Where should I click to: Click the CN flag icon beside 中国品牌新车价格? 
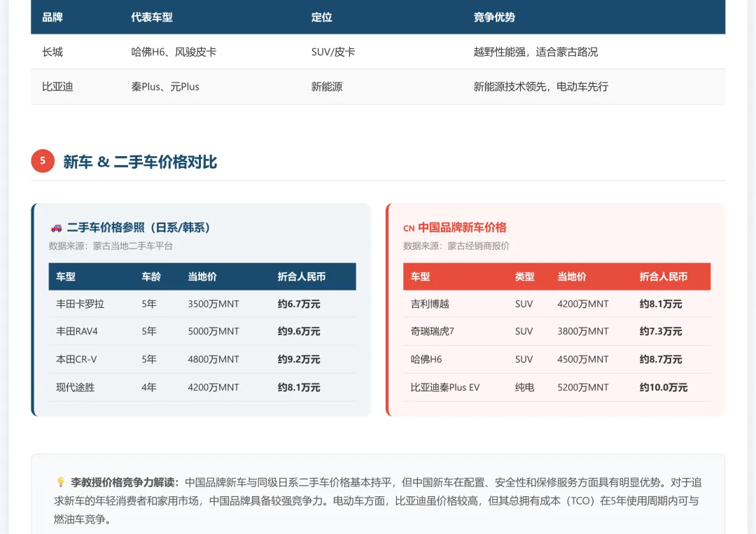(409, 228)
